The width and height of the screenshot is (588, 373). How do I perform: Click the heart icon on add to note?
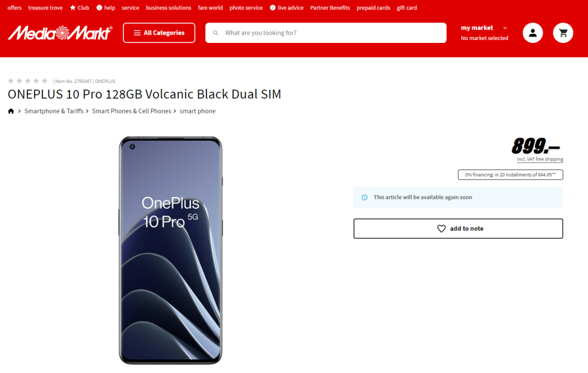(x=442, y=228)
